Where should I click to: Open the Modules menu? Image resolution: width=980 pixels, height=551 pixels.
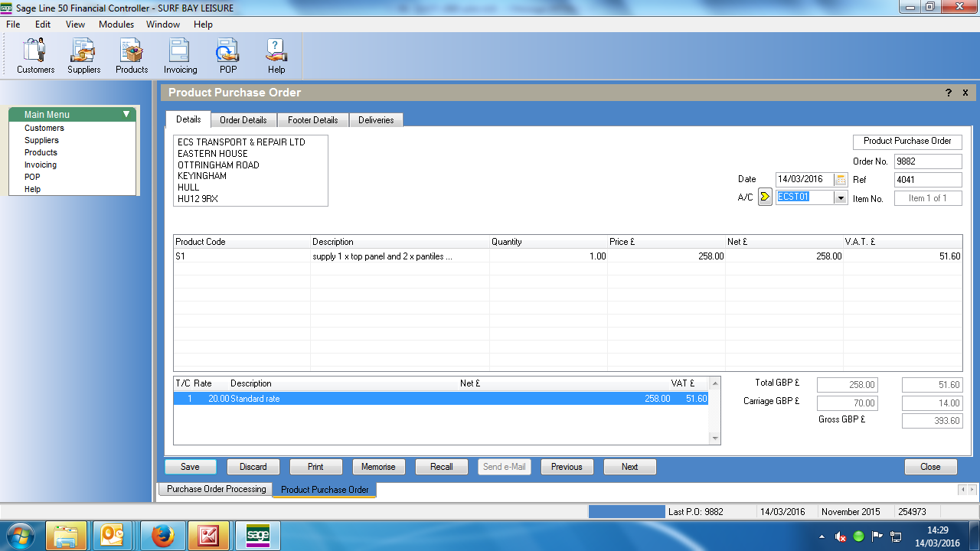click(116, 24)
